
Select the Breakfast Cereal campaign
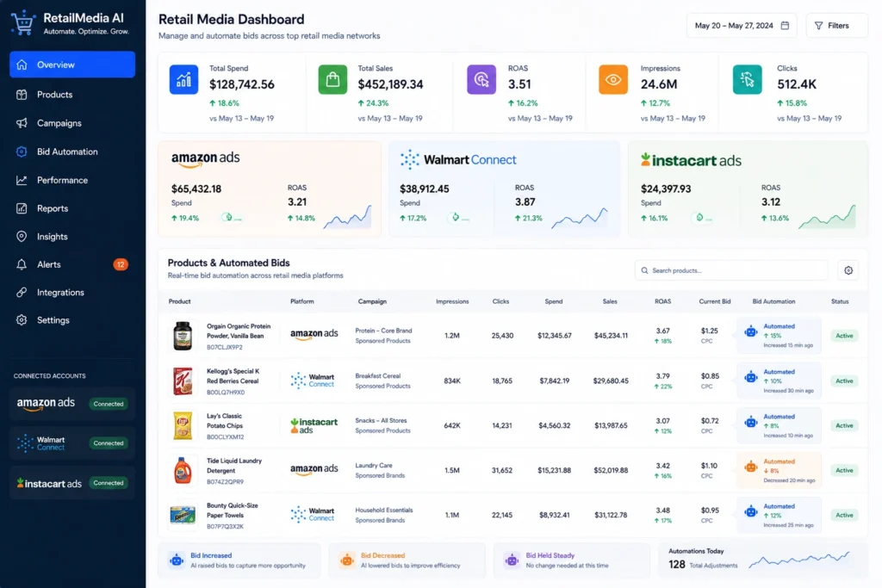(378, 375)
